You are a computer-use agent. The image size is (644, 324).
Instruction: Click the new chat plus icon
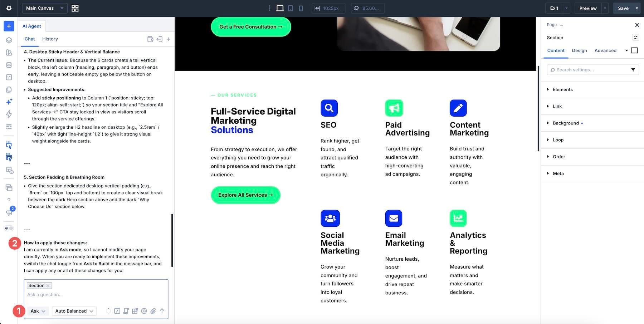pyautogui.click(x=168, y=39)
